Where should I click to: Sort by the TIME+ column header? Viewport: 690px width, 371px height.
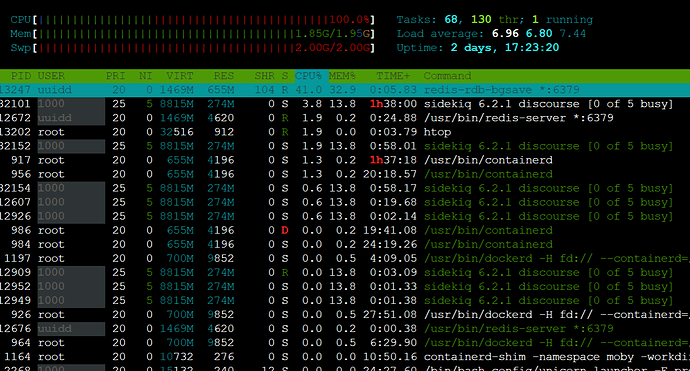click(393, 76)
